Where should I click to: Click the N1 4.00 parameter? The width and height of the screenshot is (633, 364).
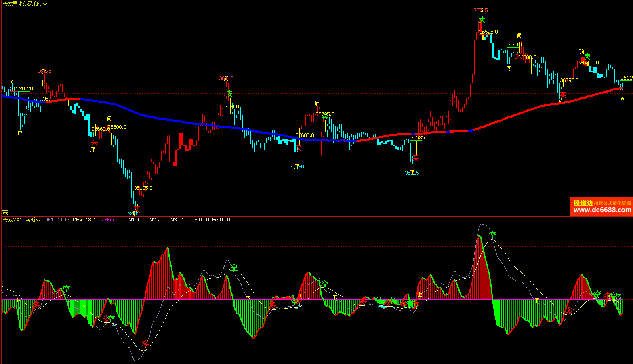(x=137, y=220)
